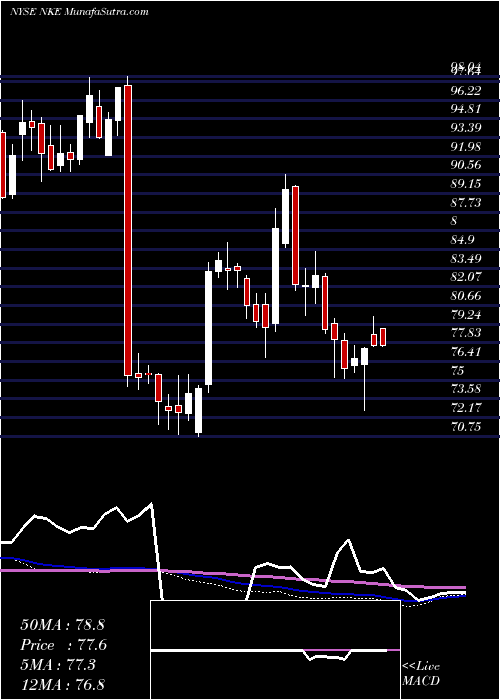Click the last red candlestick at the chart's right end
The width and height of the screenshot is (500, 700).
383,337
